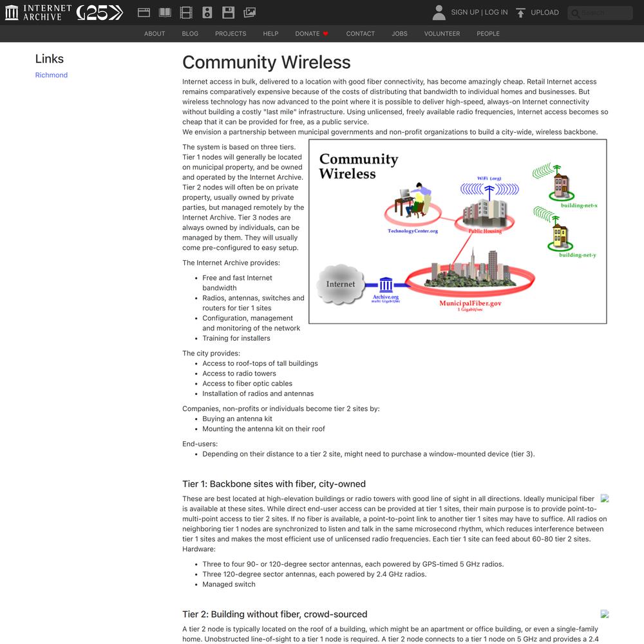Open the Texts book icon

coord(165,13)
